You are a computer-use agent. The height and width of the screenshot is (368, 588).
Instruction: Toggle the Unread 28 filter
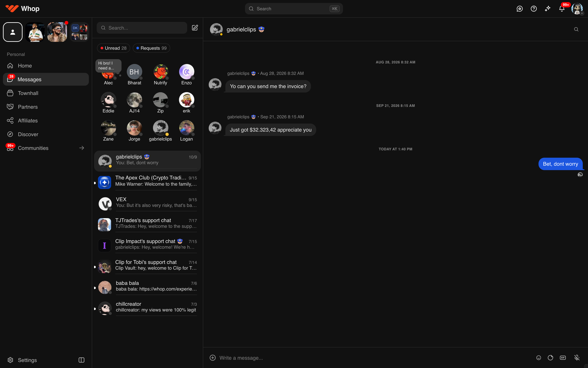click(x=113, y=48)
